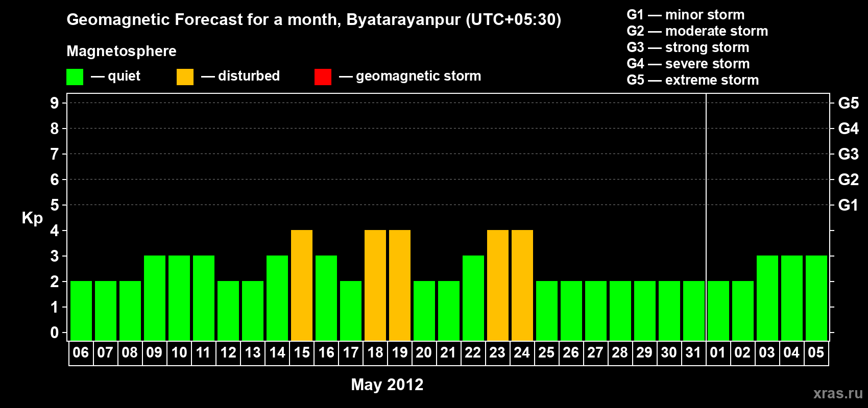Viewport: 868px width, 408px height.
Task: Click the date label 12 on the axis
Action: pos(228,352)
